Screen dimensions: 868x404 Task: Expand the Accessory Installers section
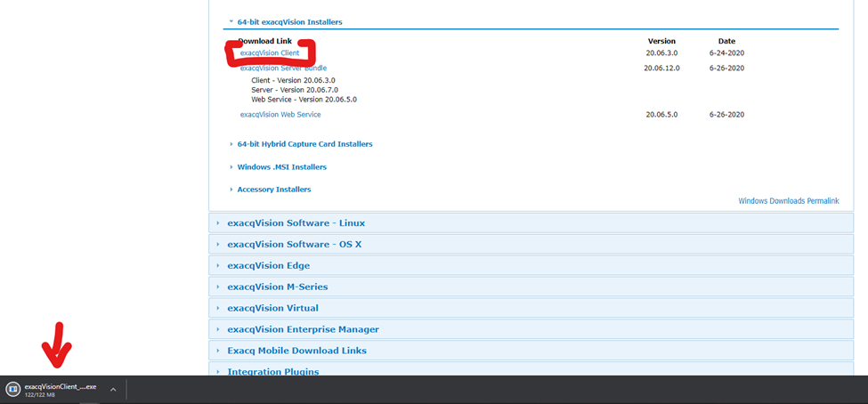[x=273, y=190]
